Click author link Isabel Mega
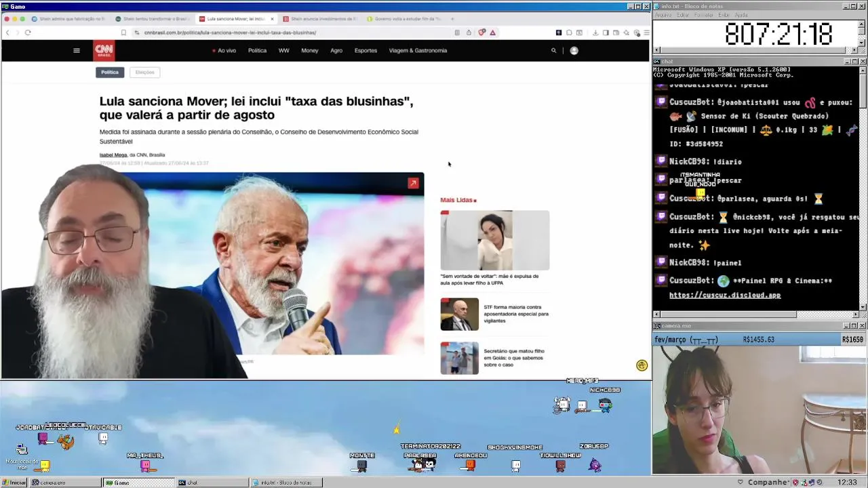The height and width of the screenshot is (488, 868). click(x=113, y=155)
